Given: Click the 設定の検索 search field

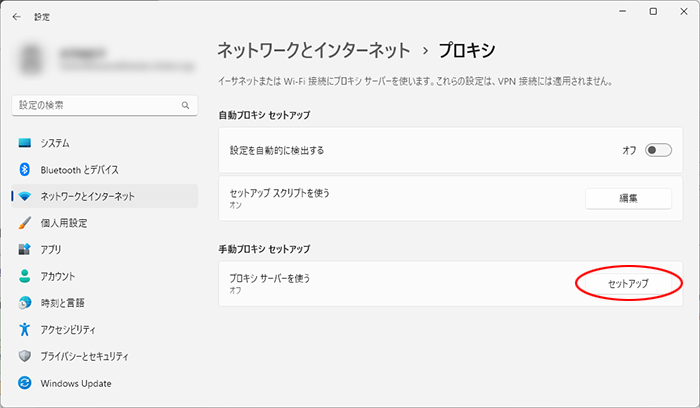Looking at the screenshot, I should pyautogui.click(x=95, y=104).
